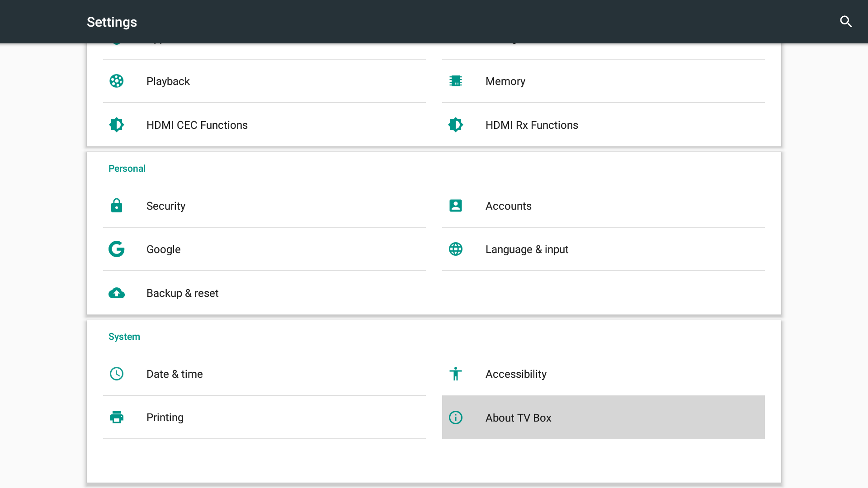Open the Backup & reset settings
This screenshot has width=868, height=488.
point(183,292)
